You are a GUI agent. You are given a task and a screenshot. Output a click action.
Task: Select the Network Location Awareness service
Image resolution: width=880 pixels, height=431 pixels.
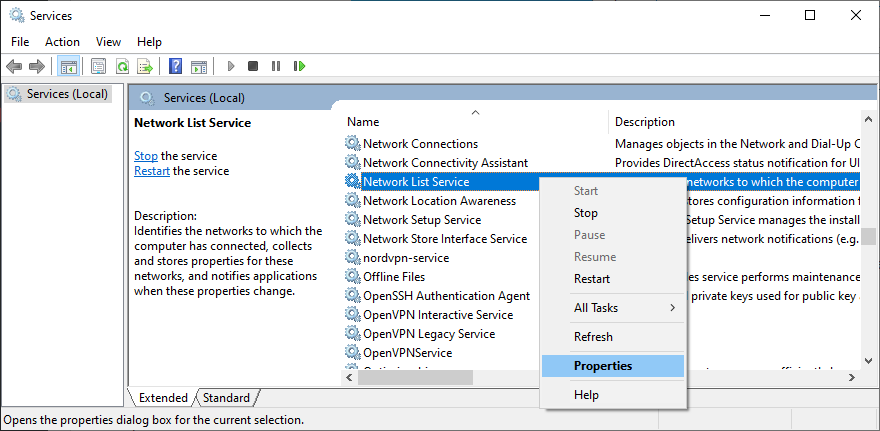coord(439,201)
